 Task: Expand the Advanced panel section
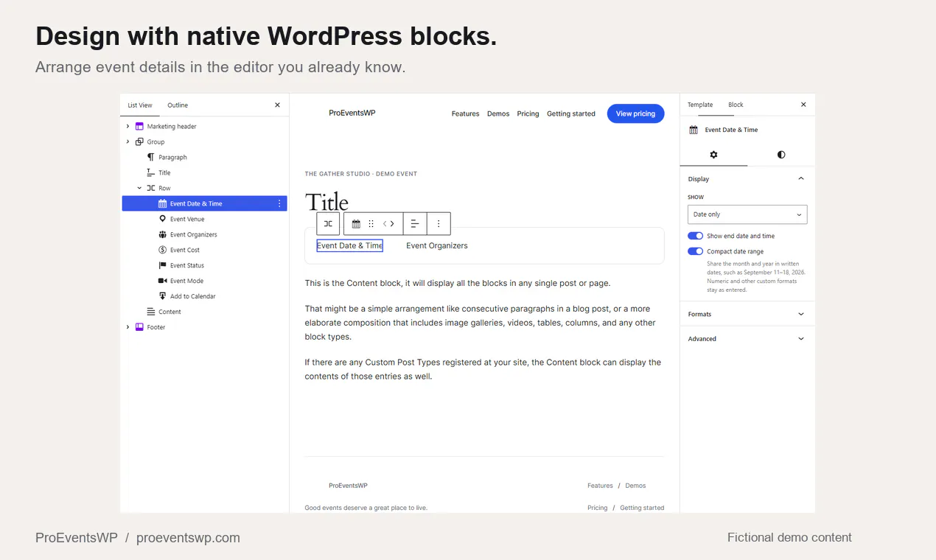point(747,339)
